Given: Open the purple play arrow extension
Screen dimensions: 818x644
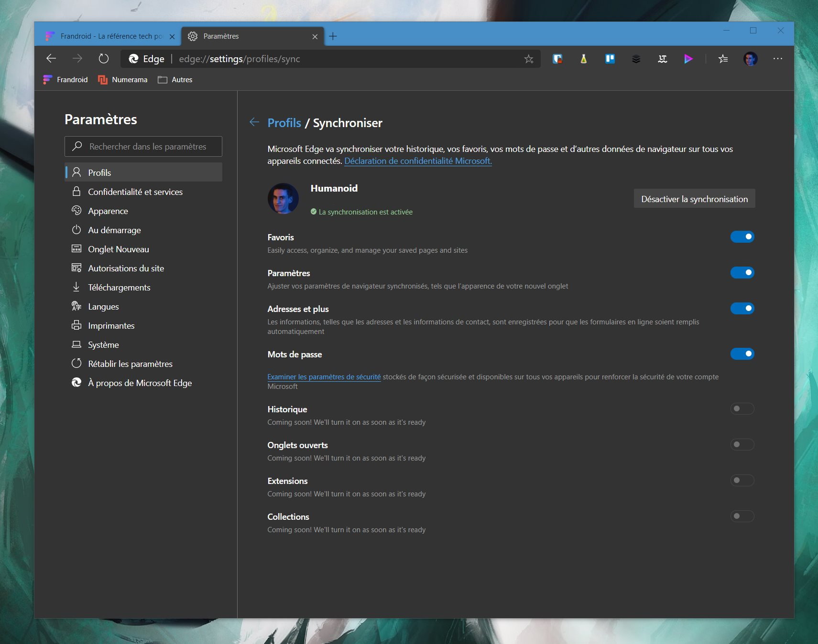Looking at the screenshot, I should 688,59.
